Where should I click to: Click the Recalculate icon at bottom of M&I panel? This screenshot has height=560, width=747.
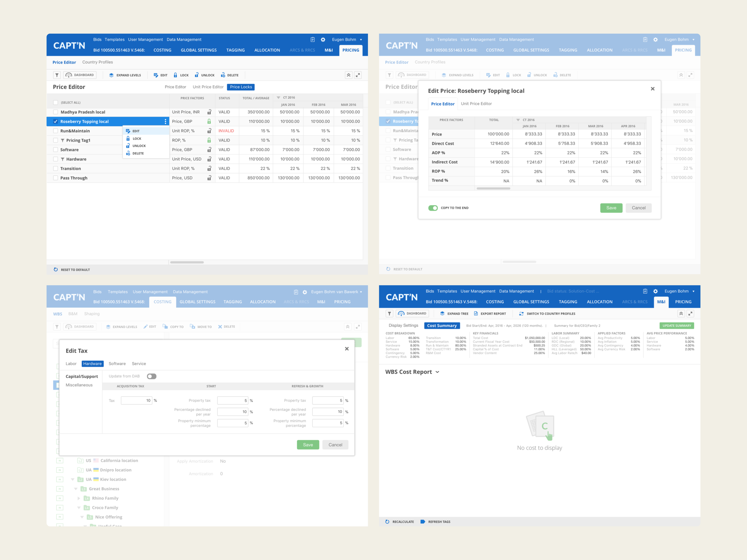tap(387, 521)
